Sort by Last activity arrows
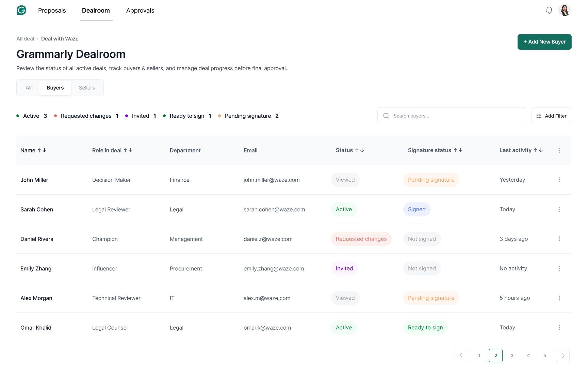The height and width of the screenshot is (380, 588). (x=538, y=150)
